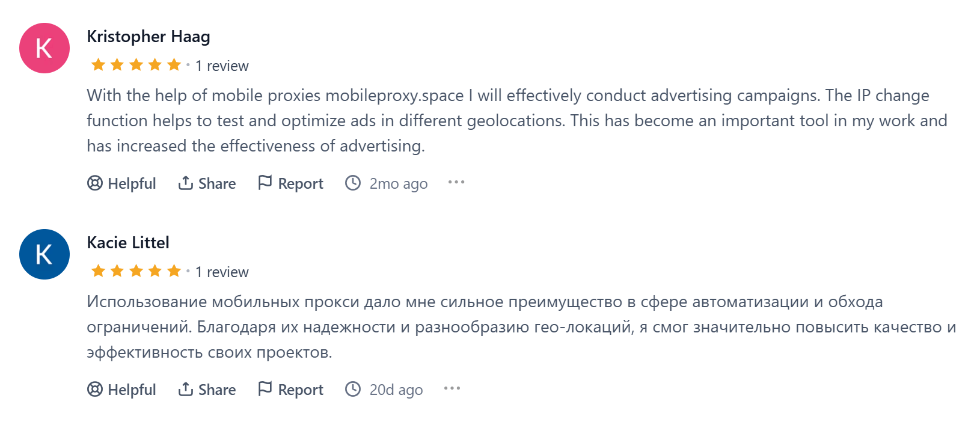The width and height of the screenshot is (980, 425).
Task: Click the Helpful icon on Kacie's review
Action: tap(95, 389)
